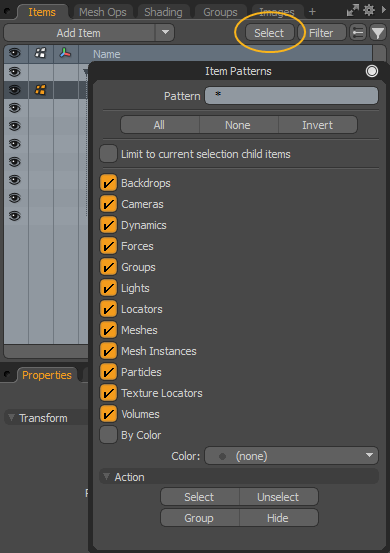Click the Group action button

click(200, 518)
